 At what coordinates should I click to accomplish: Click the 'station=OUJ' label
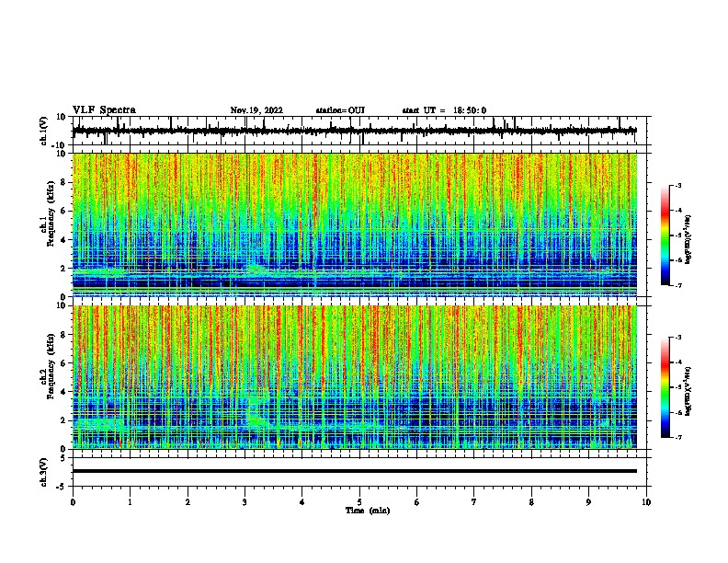click(x=340, y=110)
